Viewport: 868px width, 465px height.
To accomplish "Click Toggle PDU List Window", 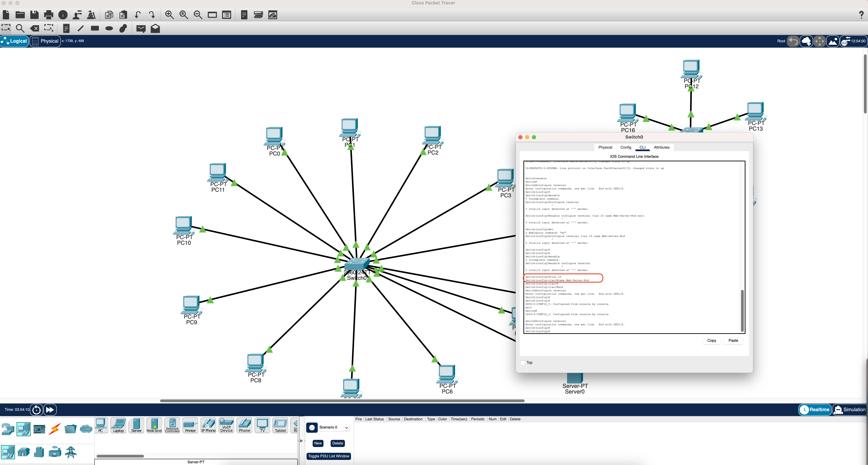I will [329, 456].
